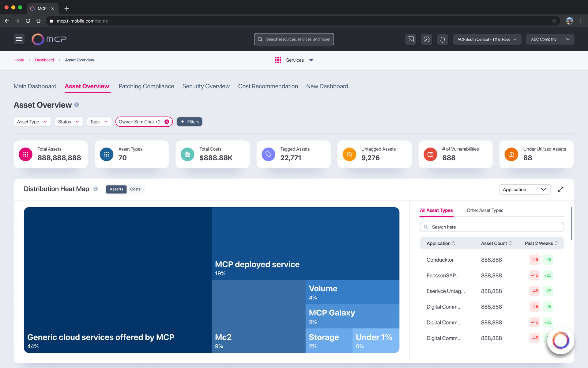This screenshot has height=368, width=588.
Task: Click the Filters add button
Action: point(190,122)
